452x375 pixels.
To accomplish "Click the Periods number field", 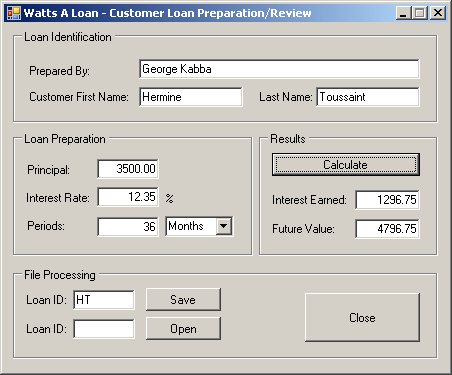I will pyautogui.click(x=128, y=227).
